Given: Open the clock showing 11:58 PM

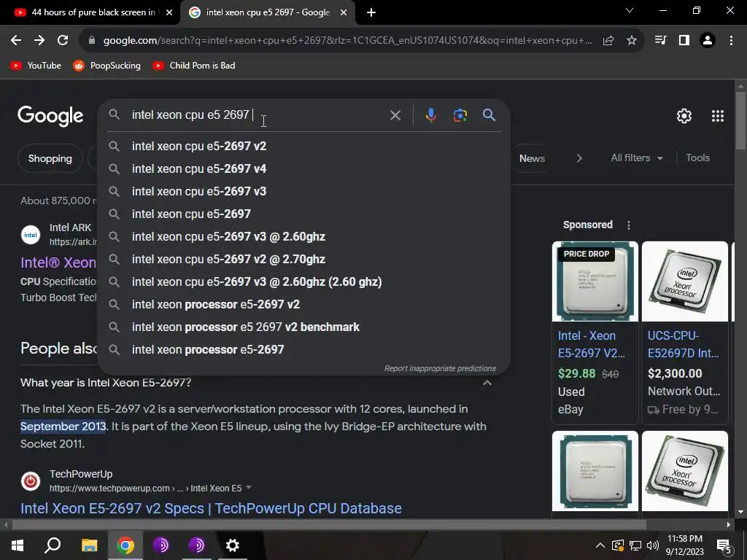Looking at the screenshot, I should pyautogui.click(x=684, y=545).
